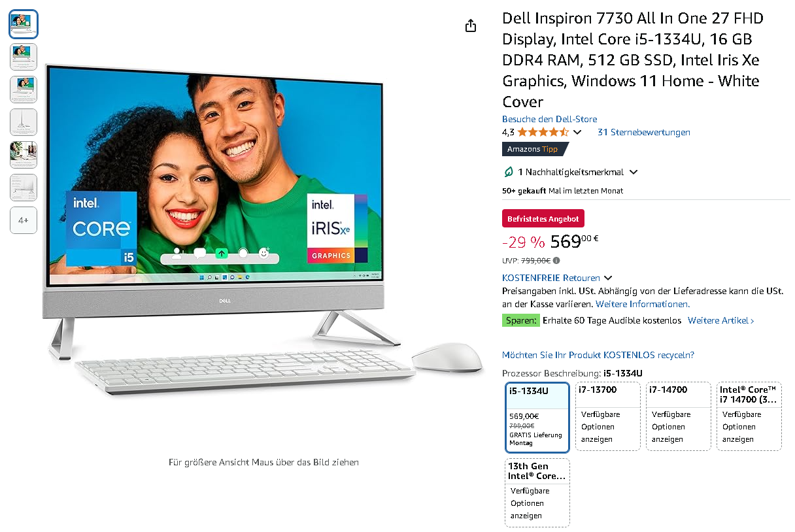Select the fourth thumbnail showing the side view

click(x=24, y=122)
